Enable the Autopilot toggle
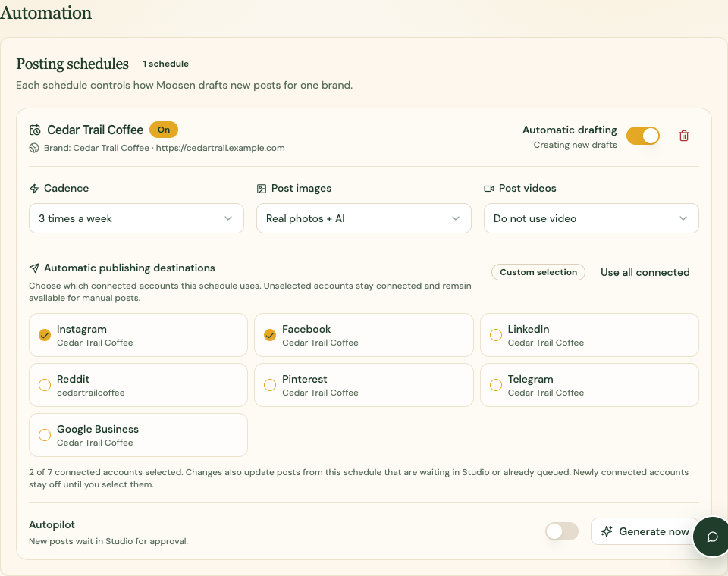728x576 pixels. [562, 531]
